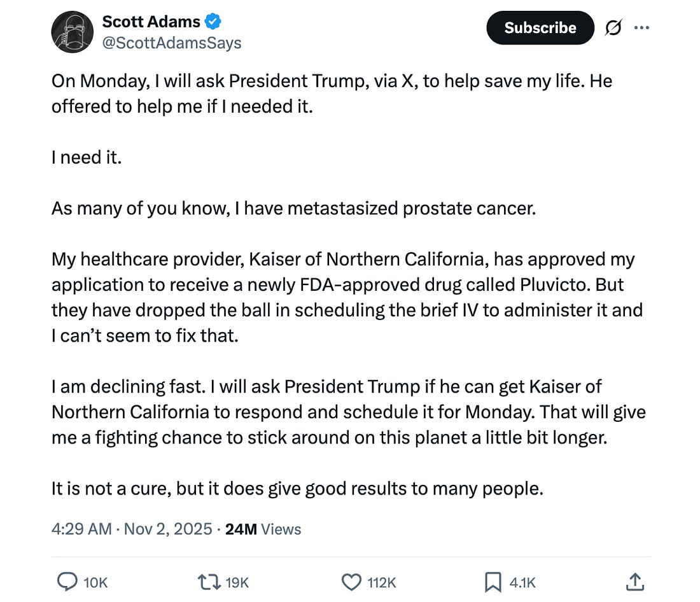
Task: Like the post with the heart icon
Action: tap(351, 582)
